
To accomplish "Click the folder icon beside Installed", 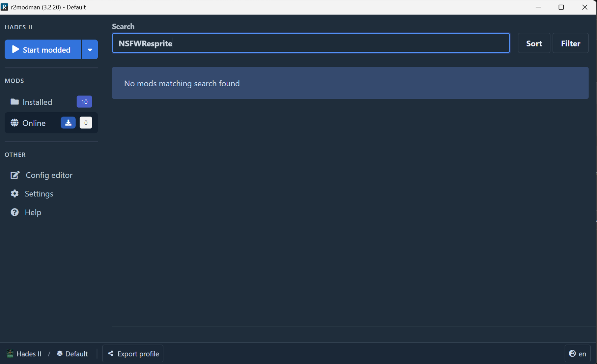I will 15,102.
